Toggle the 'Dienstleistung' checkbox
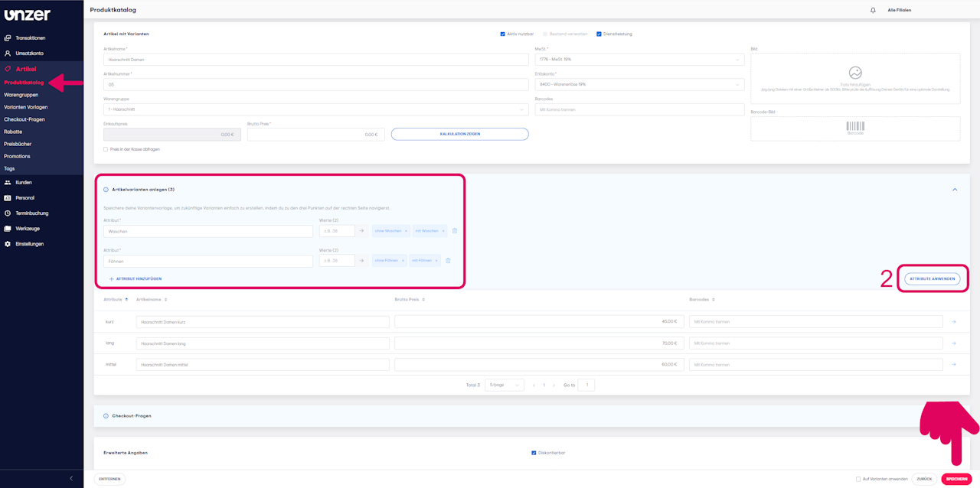The image size is (980, 488). click(x=599, y=34)
